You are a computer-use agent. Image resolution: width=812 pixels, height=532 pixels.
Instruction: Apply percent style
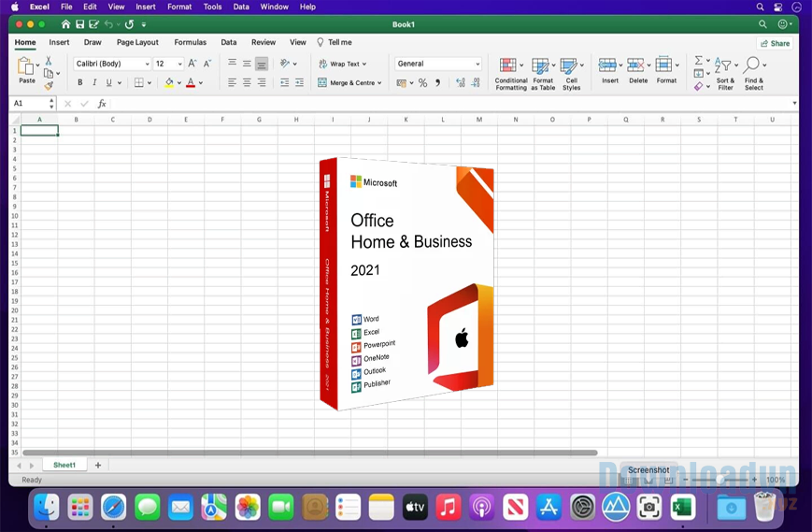pos(422,83)
